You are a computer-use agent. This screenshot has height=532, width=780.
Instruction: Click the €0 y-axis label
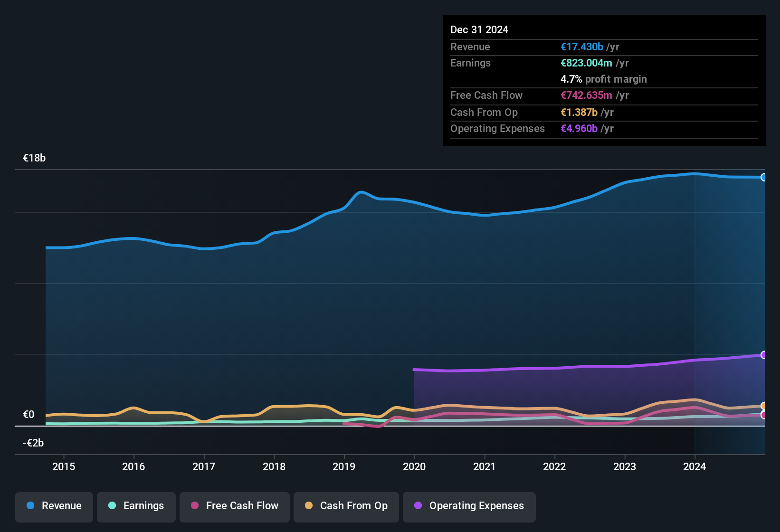pos(29,414)
